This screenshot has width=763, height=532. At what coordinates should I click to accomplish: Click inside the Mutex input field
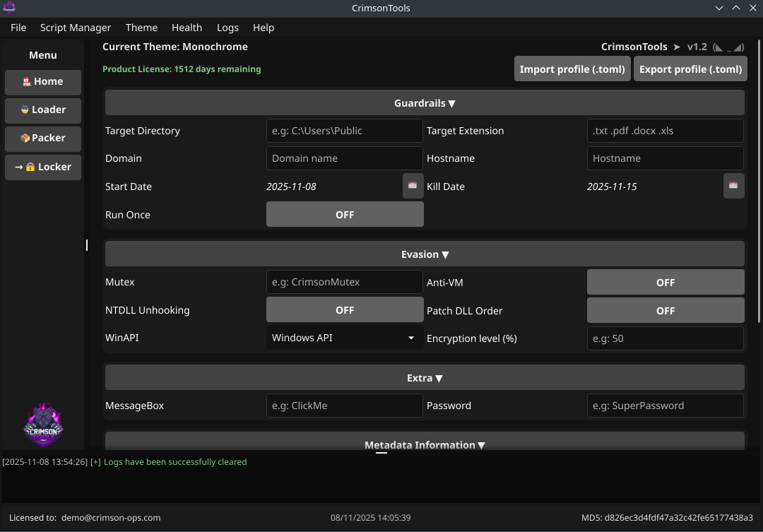(345, 282)
